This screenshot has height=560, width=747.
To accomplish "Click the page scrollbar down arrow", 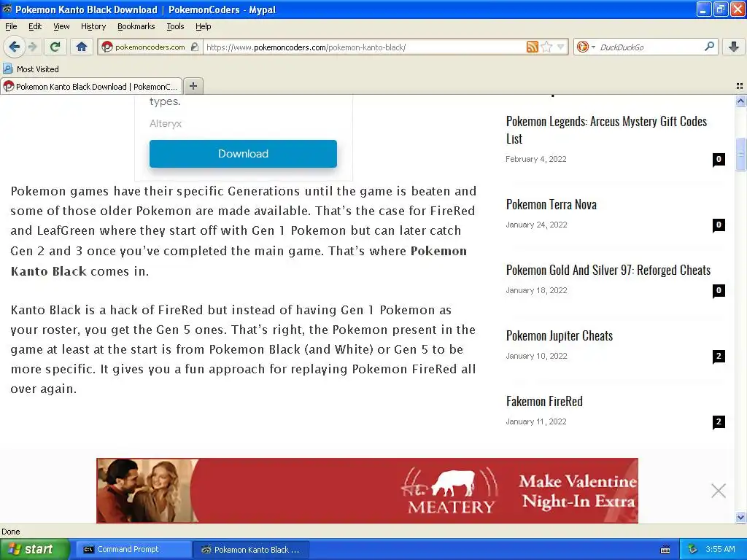I will 740,517.
